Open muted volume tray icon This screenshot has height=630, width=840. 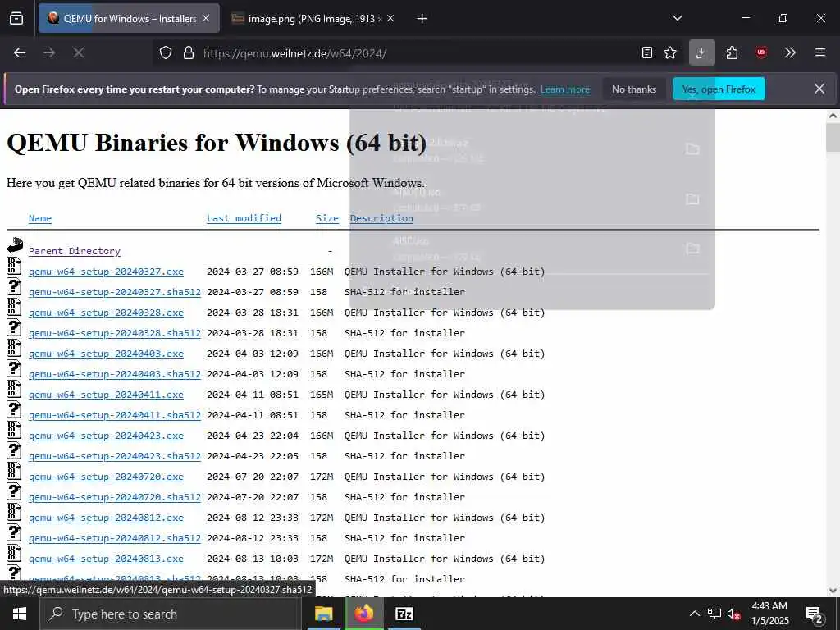(x=733, y=614)
